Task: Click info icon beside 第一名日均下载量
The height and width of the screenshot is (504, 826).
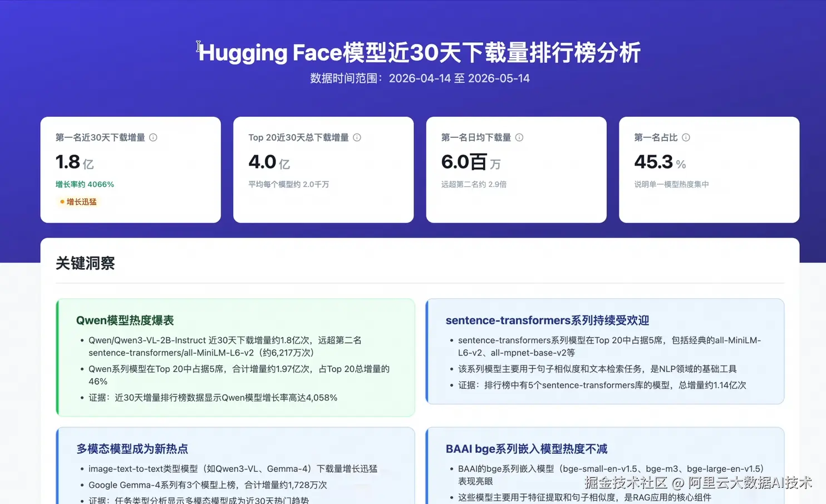Action: [519, 137]
